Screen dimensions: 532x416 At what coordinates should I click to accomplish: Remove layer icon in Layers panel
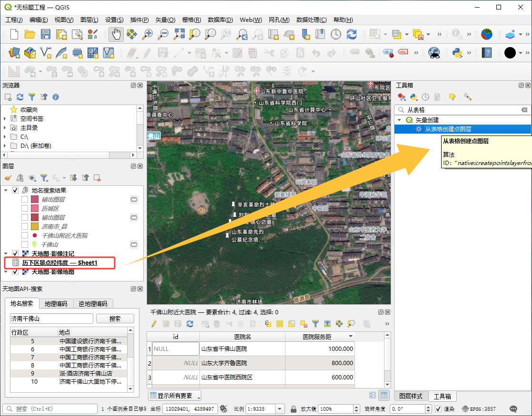[97, 178]
